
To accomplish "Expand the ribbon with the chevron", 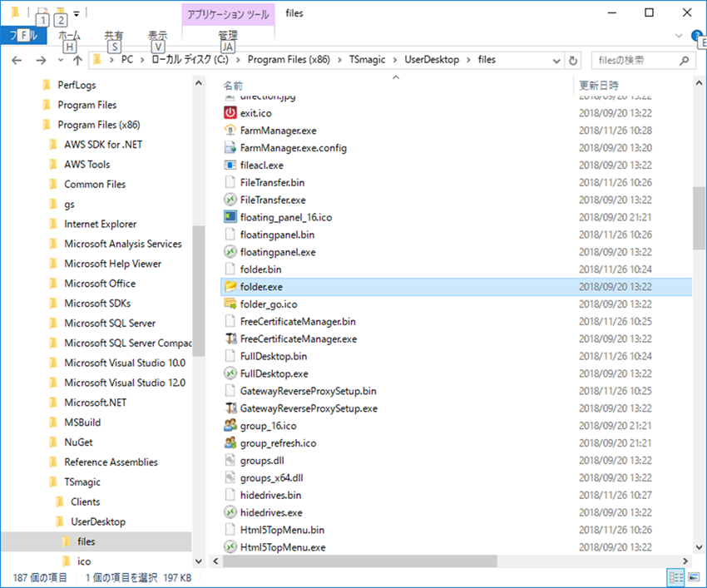I will coord(679,36).
